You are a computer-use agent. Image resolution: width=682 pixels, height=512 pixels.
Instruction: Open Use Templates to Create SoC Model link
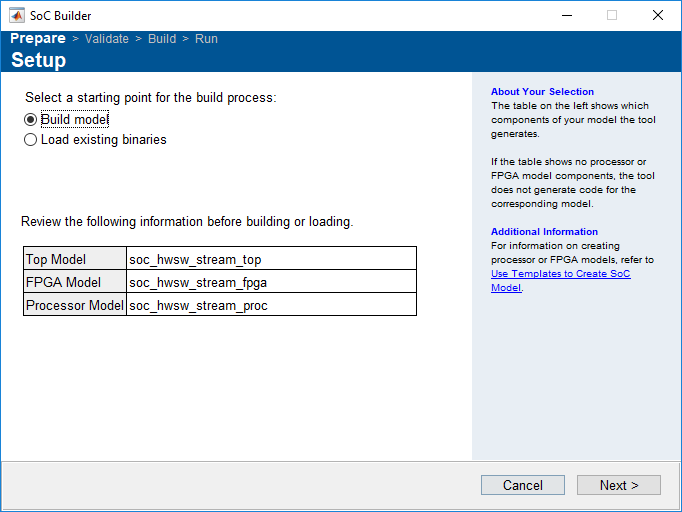pyautogui.click(x=561, y=281)
